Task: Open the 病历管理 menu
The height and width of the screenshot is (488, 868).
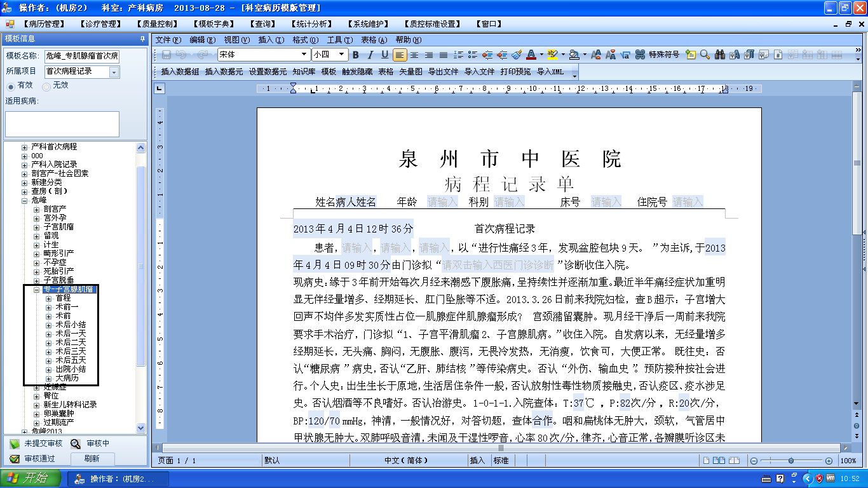Action: pyautogui.click(x=44, y=24)
